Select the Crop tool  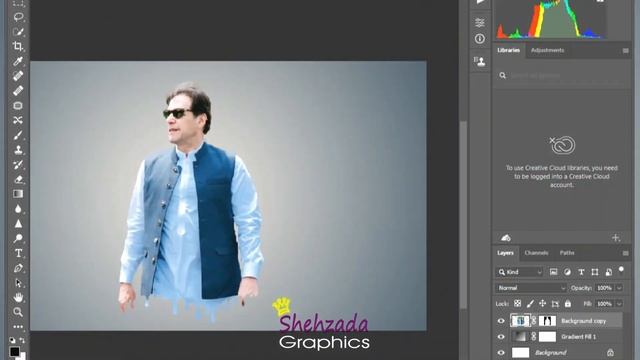pyautogui.click(x=18, y=46)
